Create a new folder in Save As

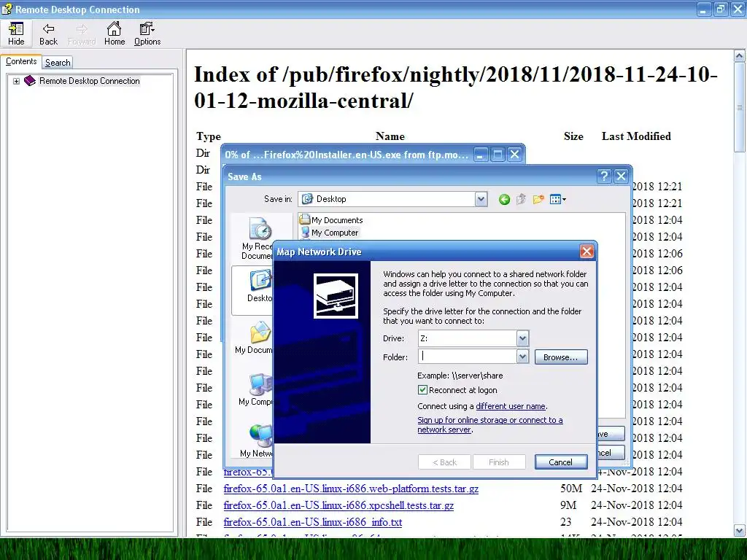click(538, 200)
